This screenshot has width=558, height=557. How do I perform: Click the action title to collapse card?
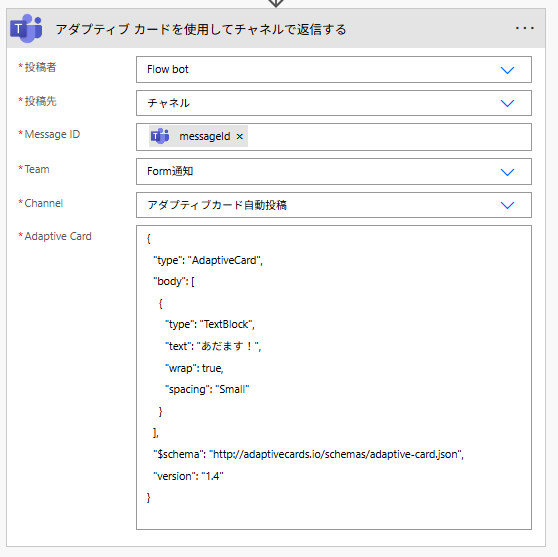coord(201,29)
